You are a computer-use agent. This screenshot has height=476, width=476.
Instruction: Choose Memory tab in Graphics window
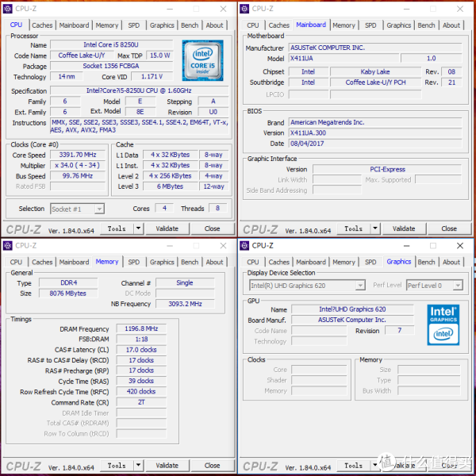[x=344, y=262]
